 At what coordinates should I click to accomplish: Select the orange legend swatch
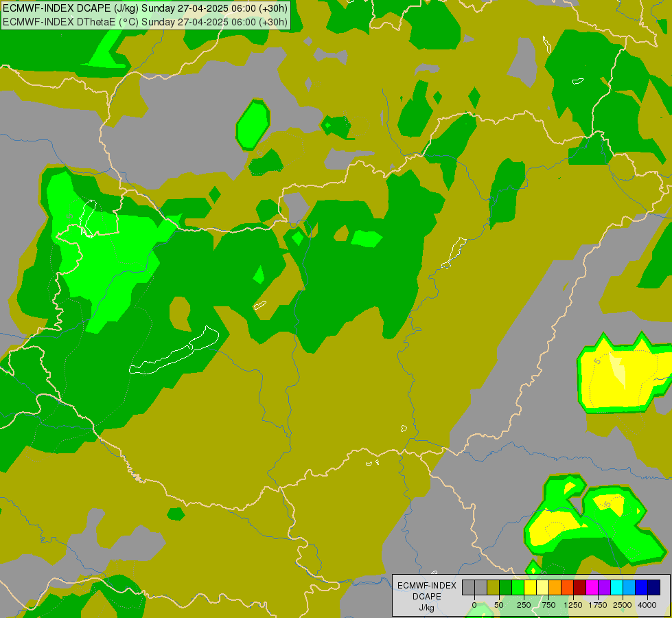[555, 588]
